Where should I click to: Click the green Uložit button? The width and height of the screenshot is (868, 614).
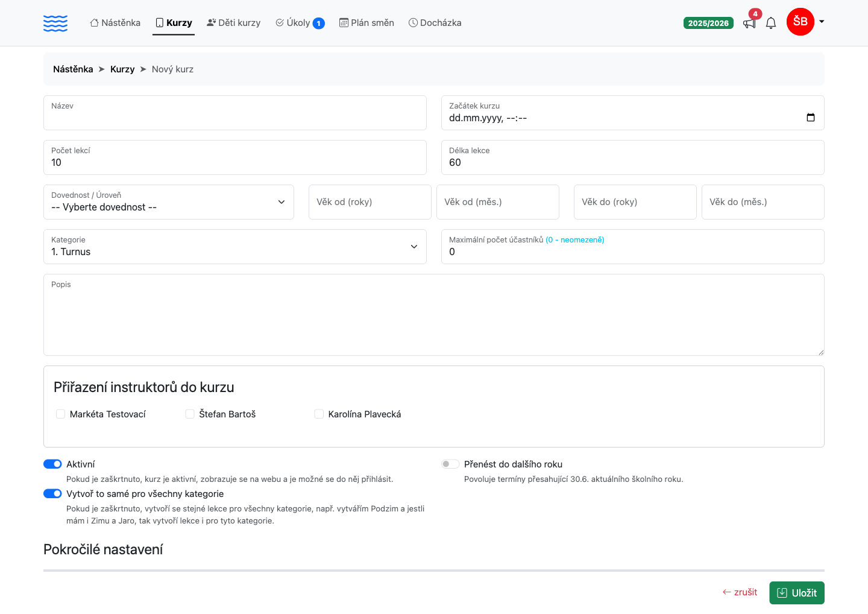[797, 593]
